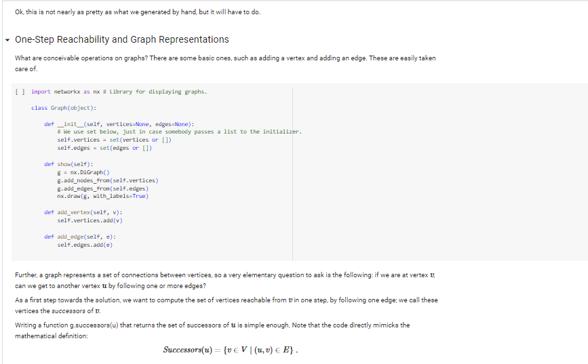The width and height of the screenshot is (588, 364).
Task: Click the paragraph starting 'What are conceivable operations'
Action: 225,63
